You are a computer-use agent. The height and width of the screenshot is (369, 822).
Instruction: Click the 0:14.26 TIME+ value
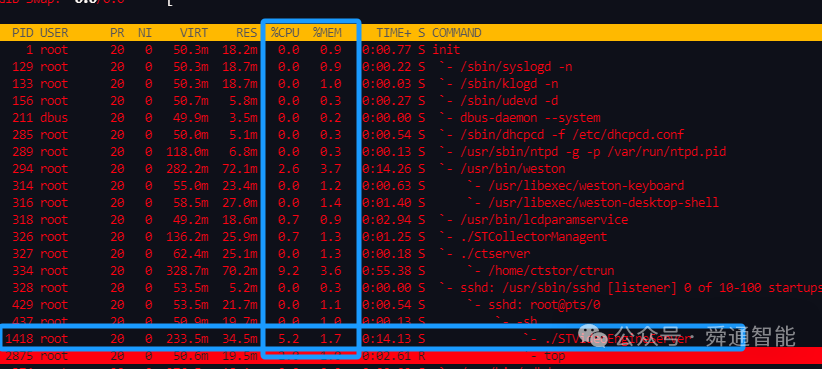click(x=387, y=169)
